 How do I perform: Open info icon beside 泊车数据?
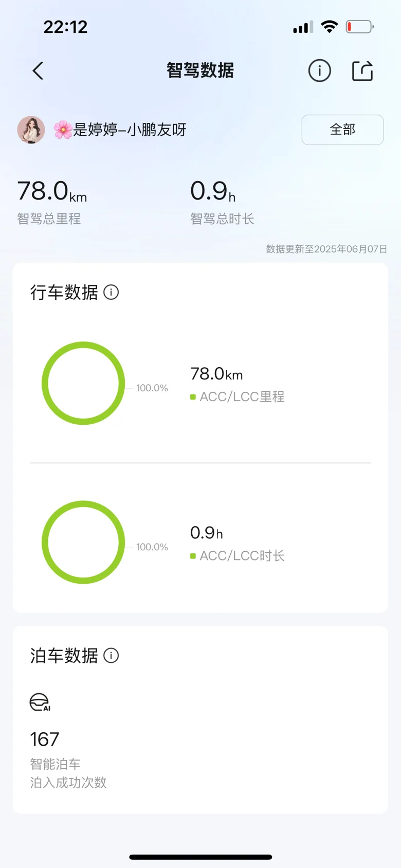[x=111, y=655]
